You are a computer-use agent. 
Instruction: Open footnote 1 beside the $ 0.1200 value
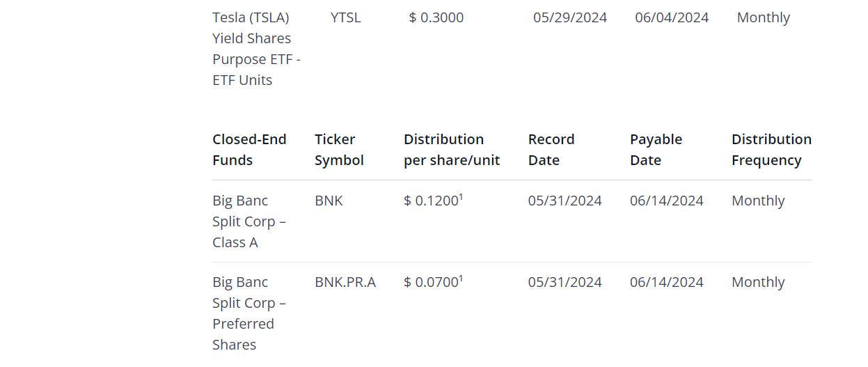point(461,197)
